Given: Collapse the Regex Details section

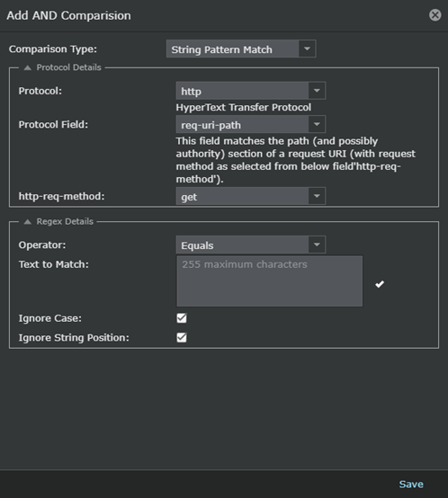Looking at the screenshot, I should coord(28,222).
